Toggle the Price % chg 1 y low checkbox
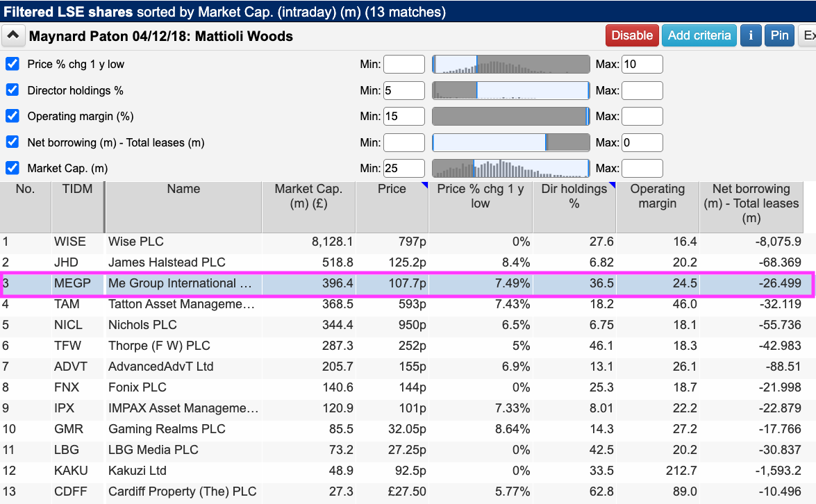 (x=13, y=64)
